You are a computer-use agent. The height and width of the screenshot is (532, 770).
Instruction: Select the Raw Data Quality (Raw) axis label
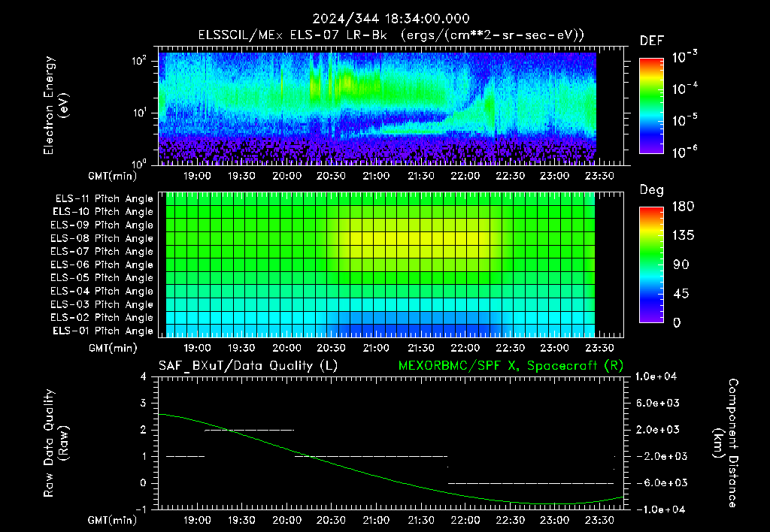56,443
